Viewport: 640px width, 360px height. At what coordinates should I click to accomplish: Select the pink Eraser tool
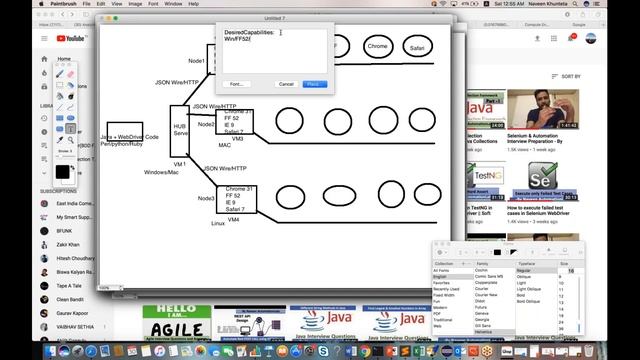coord(71,74)
